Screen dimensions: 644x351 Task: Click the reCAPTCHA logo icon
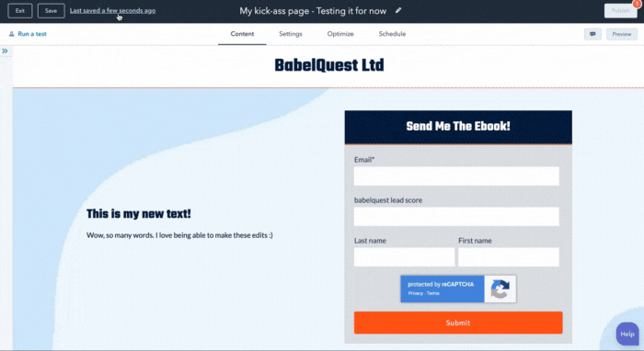(x=500, y=289)
